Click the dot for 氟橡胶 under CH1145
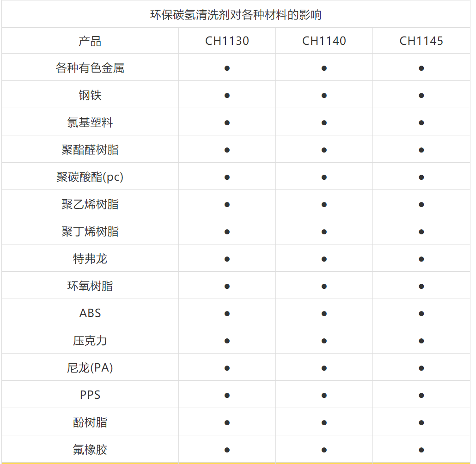Image resolution: width=476 pixels, height=464 pixels. (x=421, y=449)
